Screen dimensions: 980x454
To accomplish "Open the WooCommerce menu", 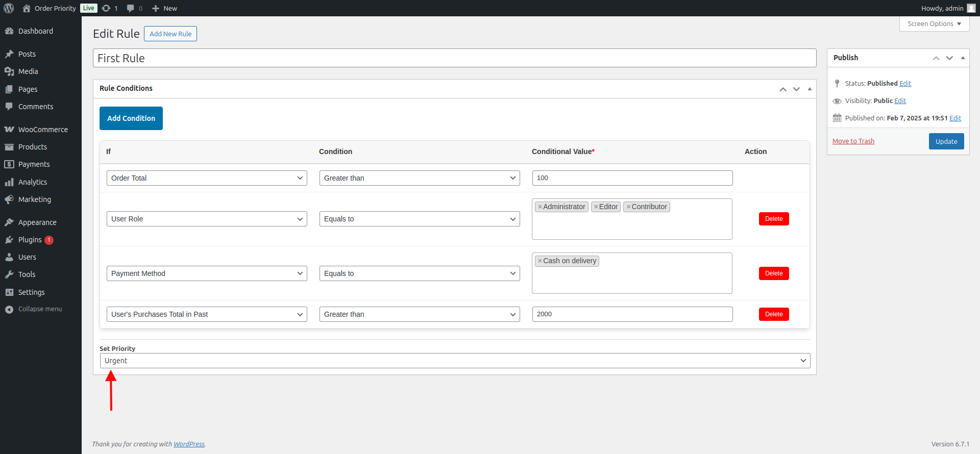I will (43, 130).
